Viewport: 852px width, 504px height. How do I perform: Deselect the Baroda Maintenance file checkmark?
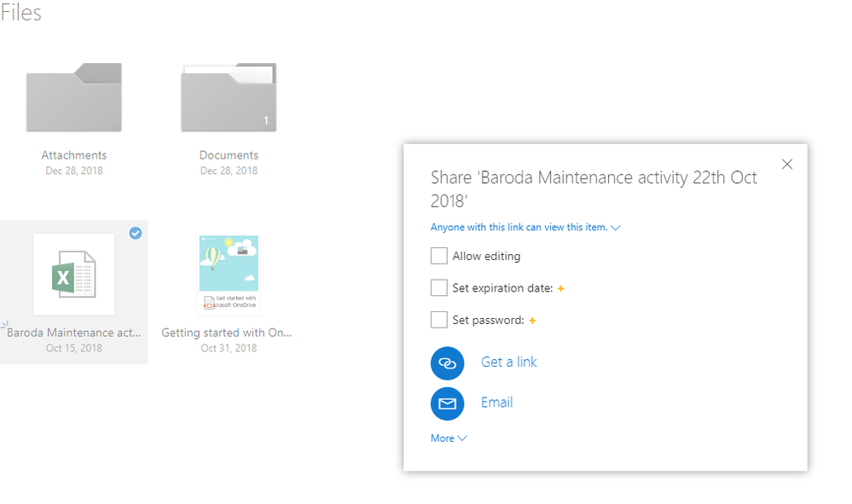[x=136, y=233]
